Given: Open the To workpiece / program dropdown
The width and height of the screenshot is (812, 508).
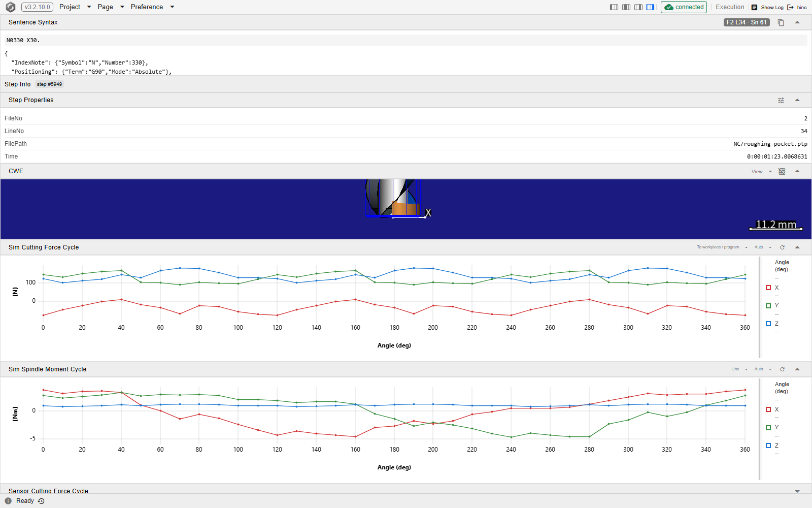Looking at the screenshot, I should tap(722, 247).
